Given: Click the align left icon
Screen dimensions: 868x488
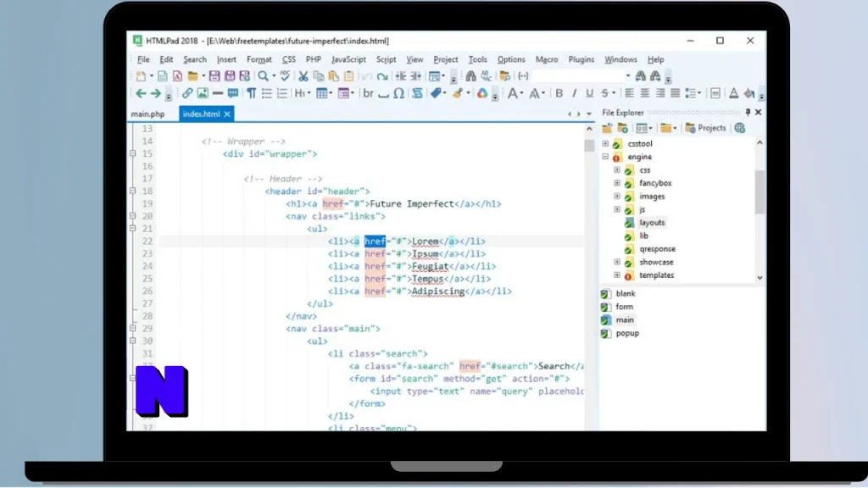Looking at the screenshot, I should pos(630,93).
